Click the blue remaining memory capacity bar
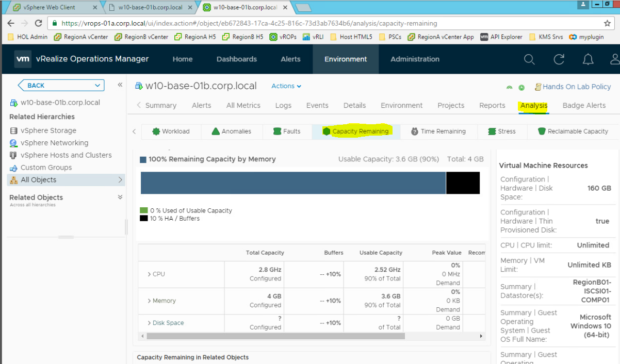620x364 pixels. coord(293,183)
